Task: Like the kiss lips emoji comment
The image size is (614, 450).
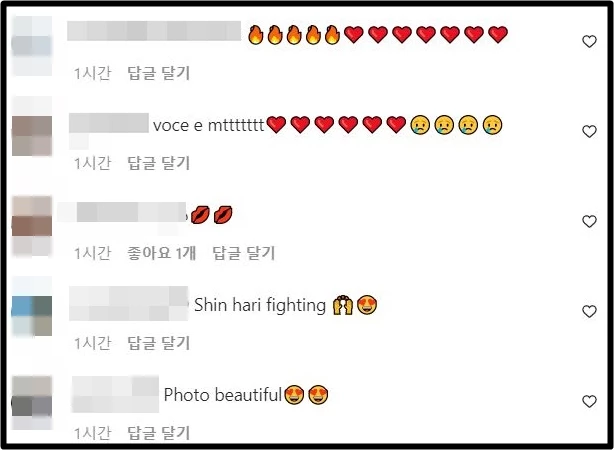Action: coord(589,221)
